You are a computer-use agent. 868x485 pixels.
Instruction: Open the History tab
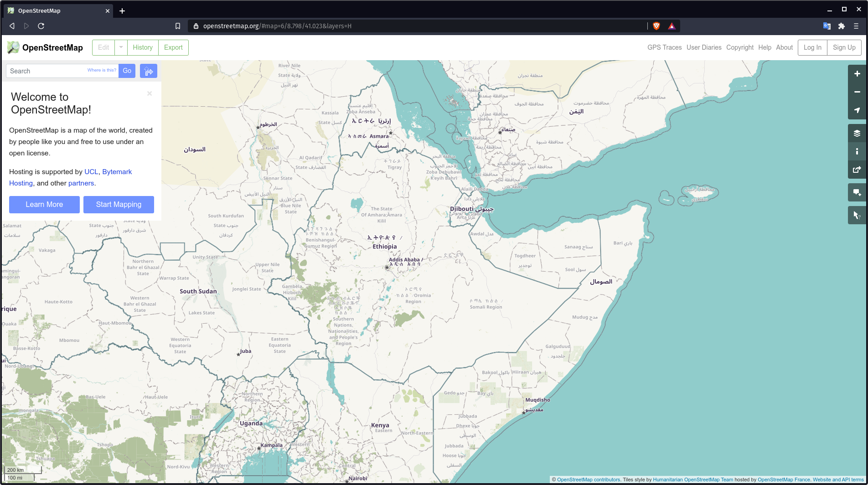click(143, 47)
